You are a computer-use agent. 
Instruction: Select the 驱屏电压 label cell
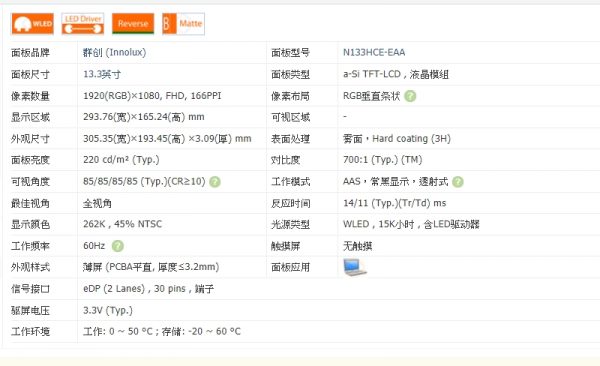[x=30, y=310]
